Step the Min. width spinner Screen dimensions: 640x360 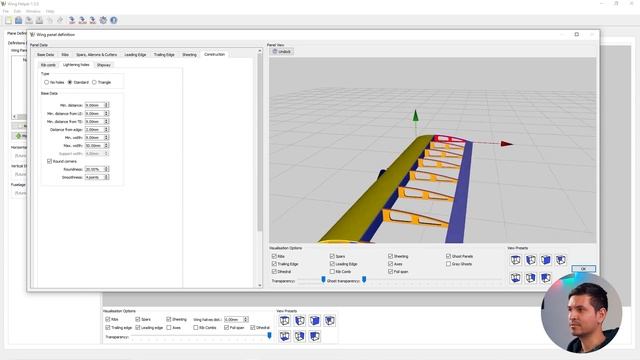(107, 138)
